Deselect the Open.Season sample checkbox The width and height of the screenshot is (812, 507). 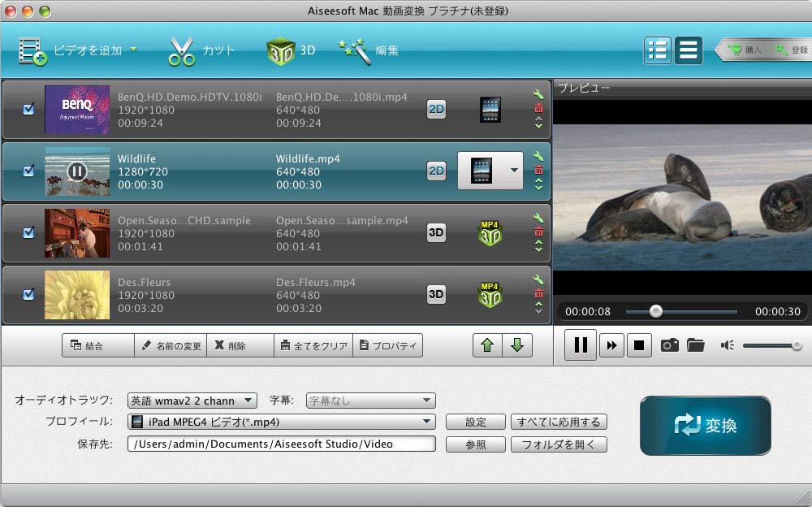28,232
